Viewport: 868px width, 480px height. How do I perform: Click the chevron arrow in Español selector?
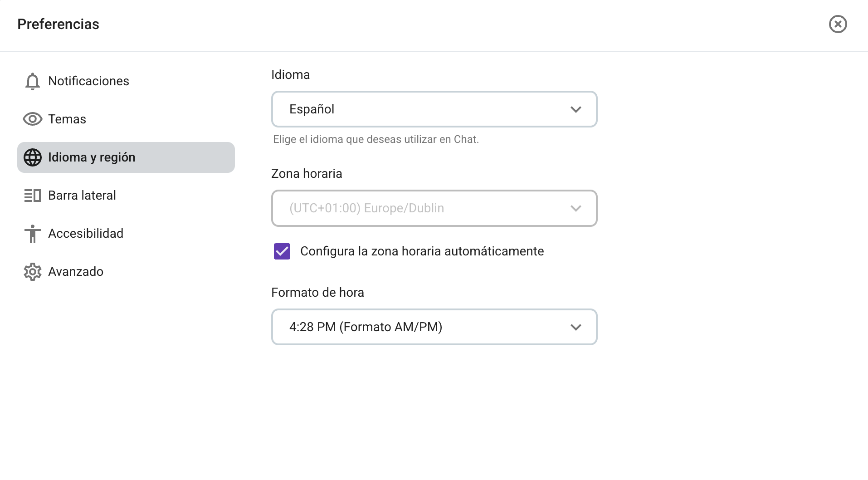pos(575,109)
